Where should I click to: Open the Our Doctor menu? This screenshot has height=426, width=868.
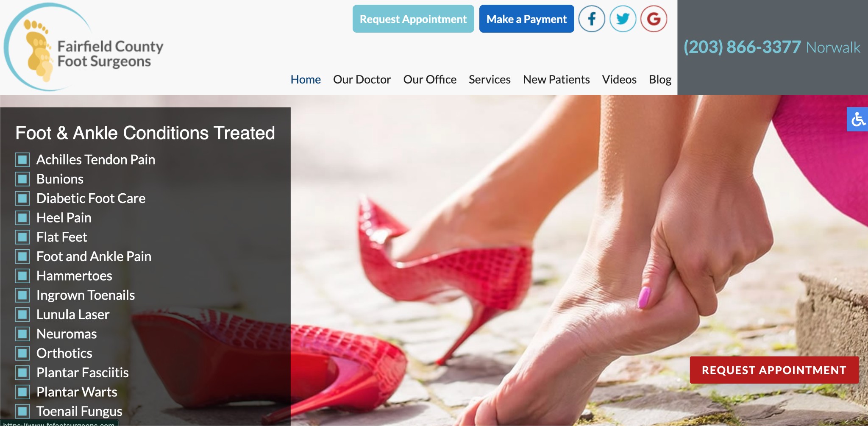click(362, 79)
